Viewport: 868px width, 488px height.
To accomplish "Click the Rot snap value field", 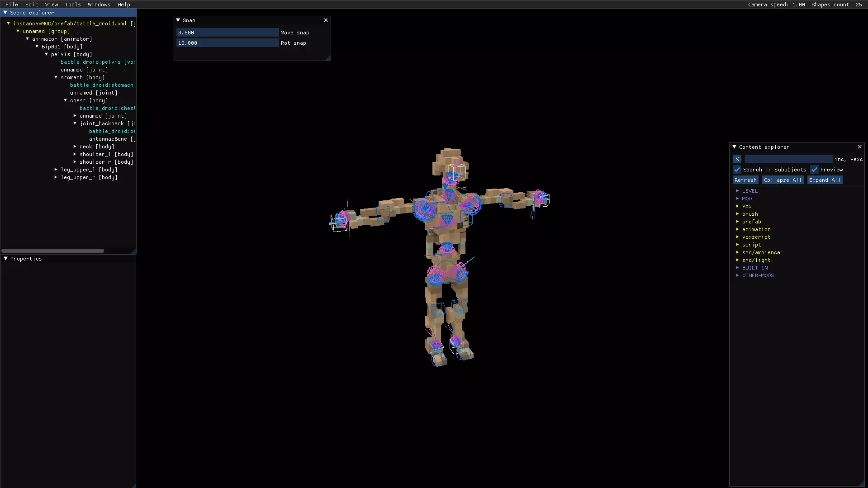I will [227, 43].
